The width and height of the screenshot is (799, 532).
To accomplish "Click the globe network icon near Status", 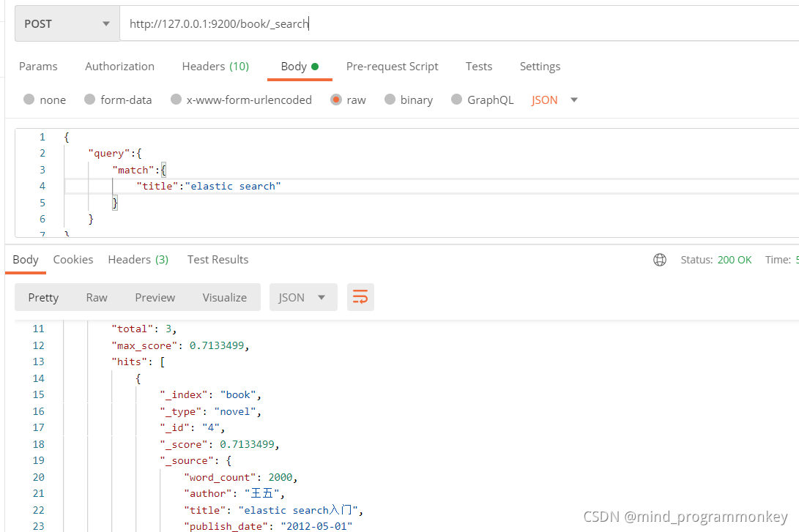I will 660,260.
